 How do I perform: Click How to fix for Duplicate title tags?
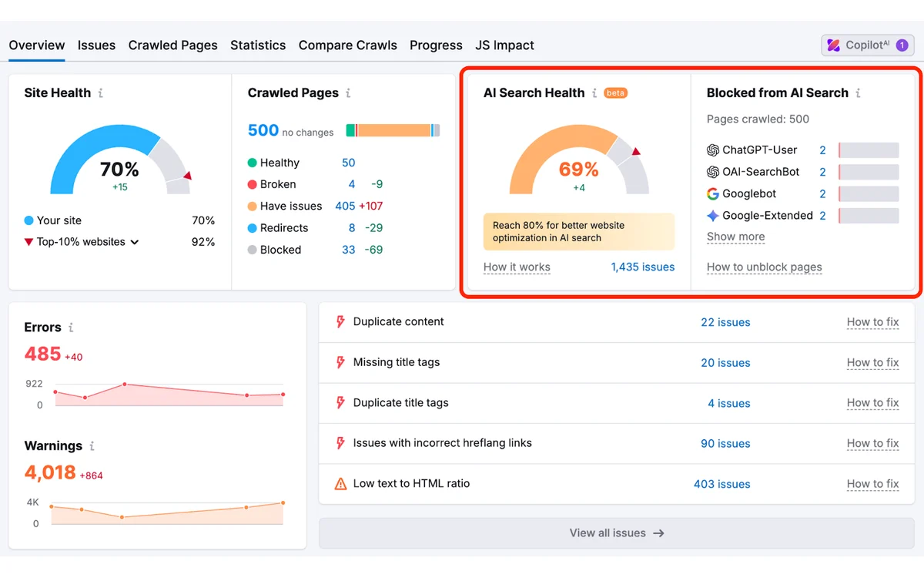pyautogui.click(x=873, y=403)
